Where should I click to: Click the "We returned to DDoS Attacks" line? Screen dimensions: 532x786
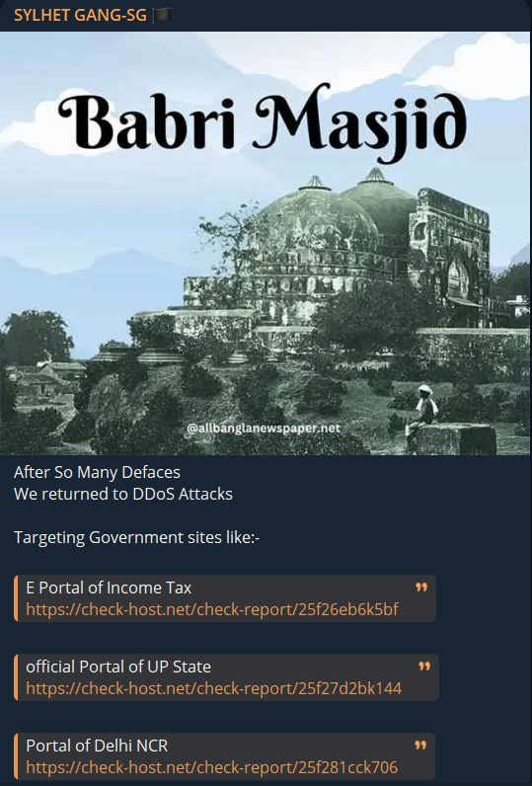click(x=123, y=495)
